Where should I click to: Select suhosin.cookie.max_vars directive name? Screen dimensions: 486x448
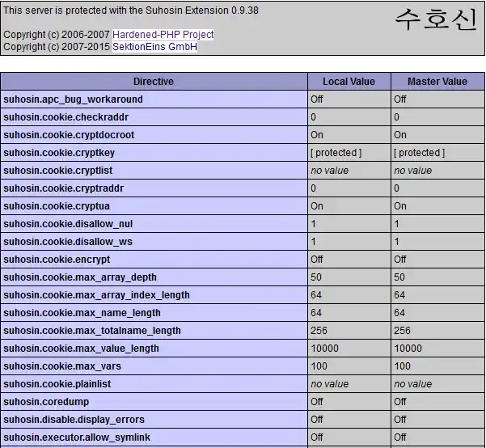(x=62, y=366)
